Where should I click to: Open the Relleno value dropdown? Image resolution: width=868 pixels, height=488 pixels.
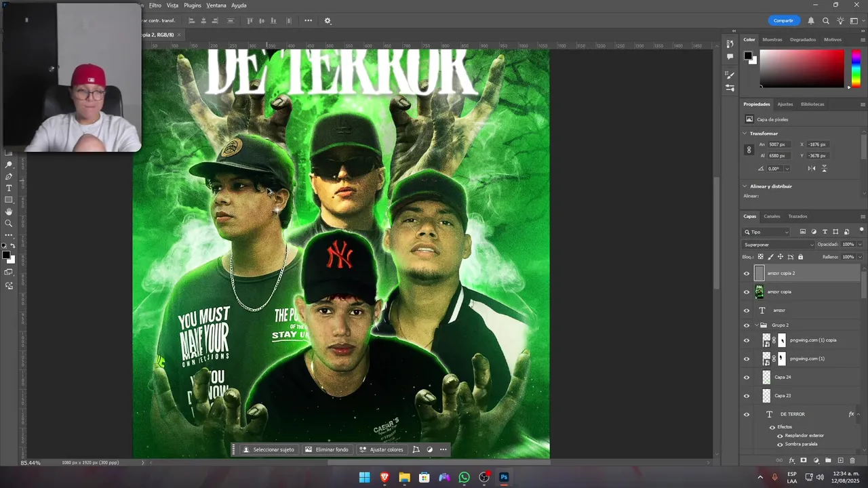(860, 257)
